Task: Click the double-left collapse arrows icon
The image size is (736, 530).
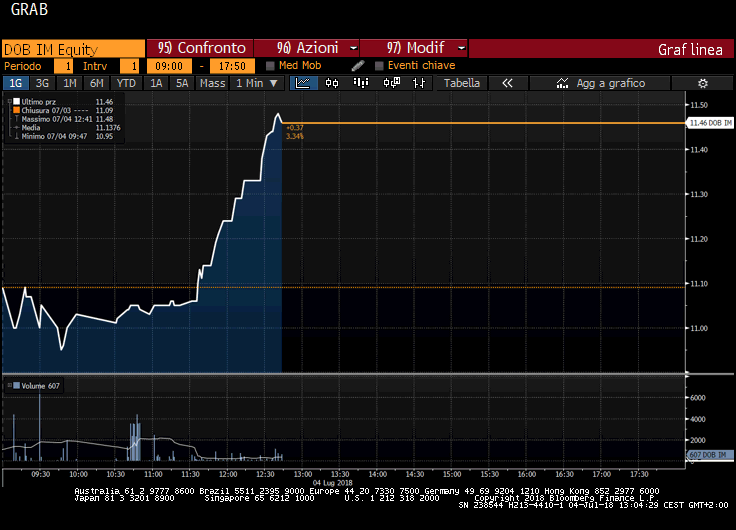Action: (507, 83)
